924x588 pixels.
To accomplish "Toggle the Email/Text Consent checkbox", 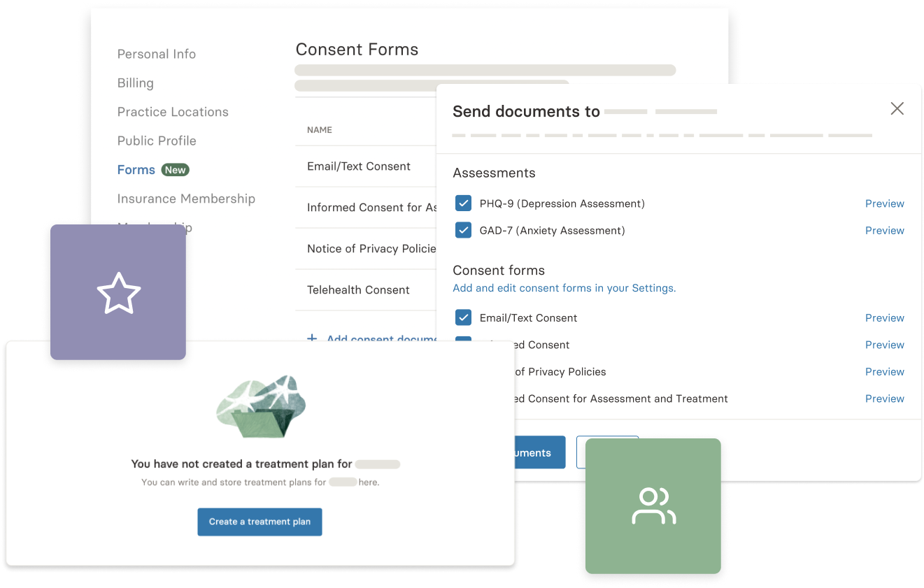I will click(x=463, y=317).
